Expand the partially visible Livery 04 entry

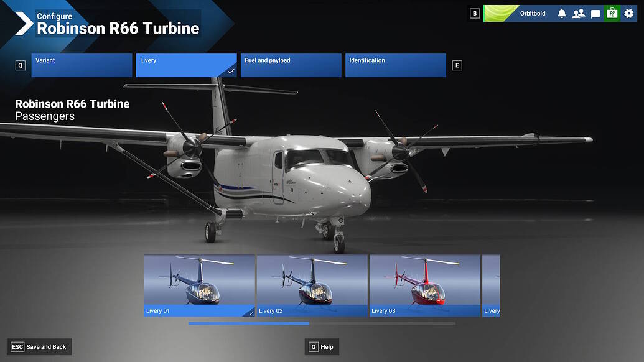click(492, 285)
